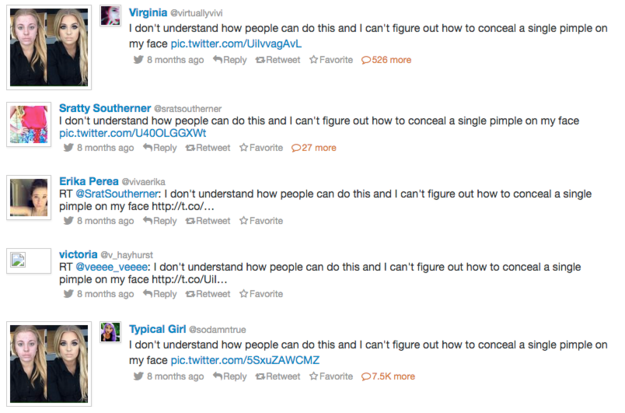Click Erika Perea's profile picture
The width and height of the screenshot is (625, 413).
(29, 197)
